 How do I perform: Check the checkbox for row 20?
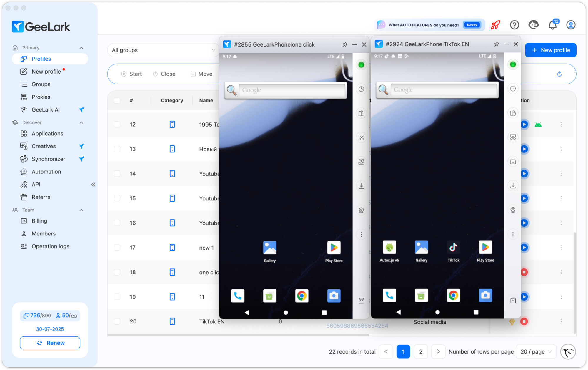(x=117, y=321)
